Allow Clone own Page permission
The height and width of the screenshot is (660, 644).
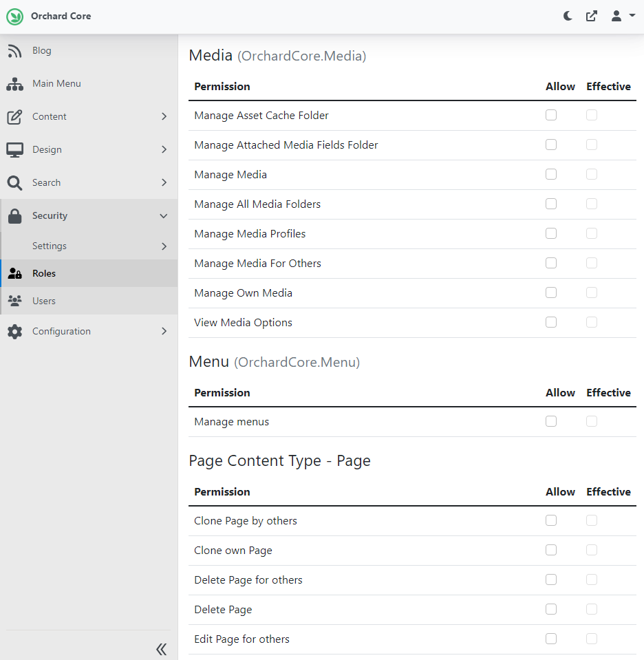coord(551,550)
